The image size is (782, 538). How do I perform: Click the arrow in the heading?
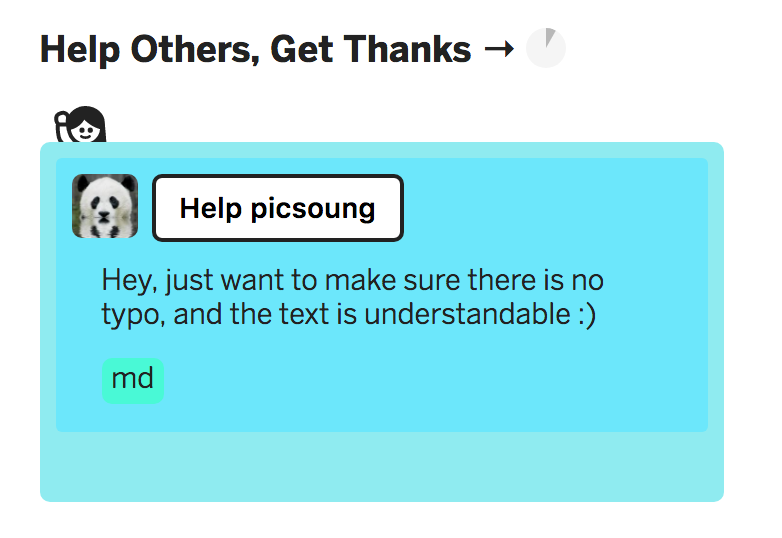click(498, 48)
